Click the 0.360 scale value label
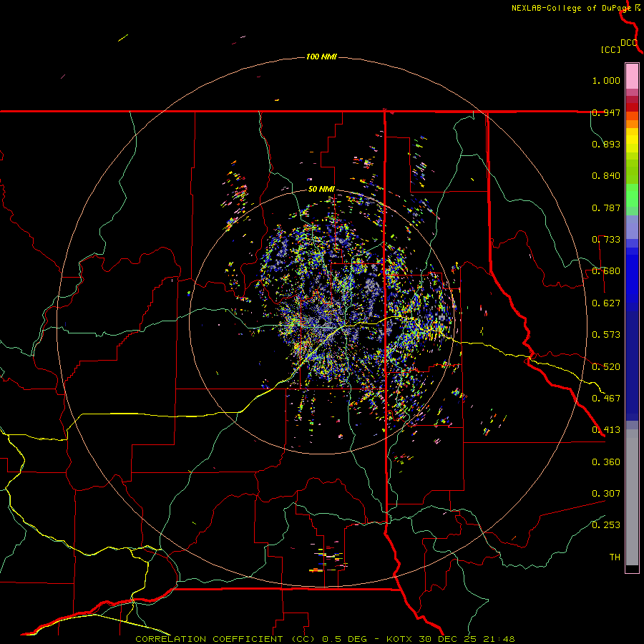Image resolution: width=644 pixels, height=644 pixels. click(606, 462)
